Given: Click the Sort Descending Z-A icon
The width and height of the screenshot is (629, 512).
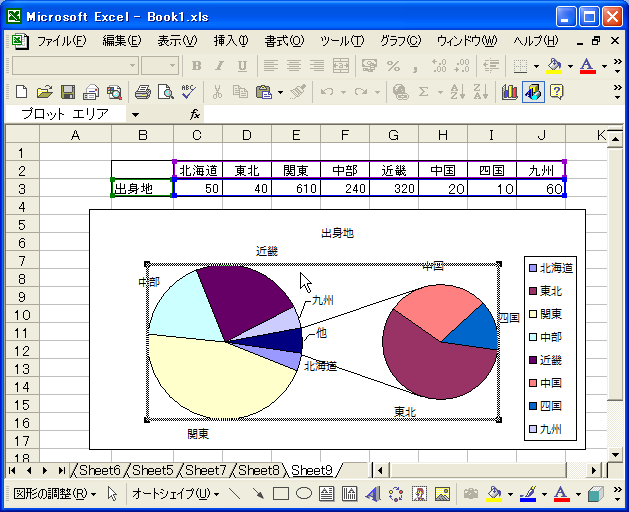Looking at the screenshot, I should 481,92.
